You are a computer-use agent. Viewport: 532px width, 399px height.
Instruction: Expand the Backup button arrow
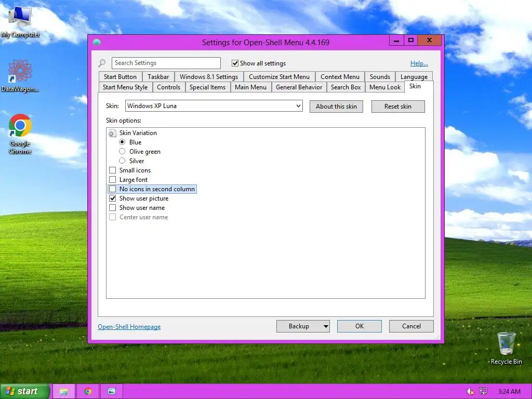tap(325, 326)
